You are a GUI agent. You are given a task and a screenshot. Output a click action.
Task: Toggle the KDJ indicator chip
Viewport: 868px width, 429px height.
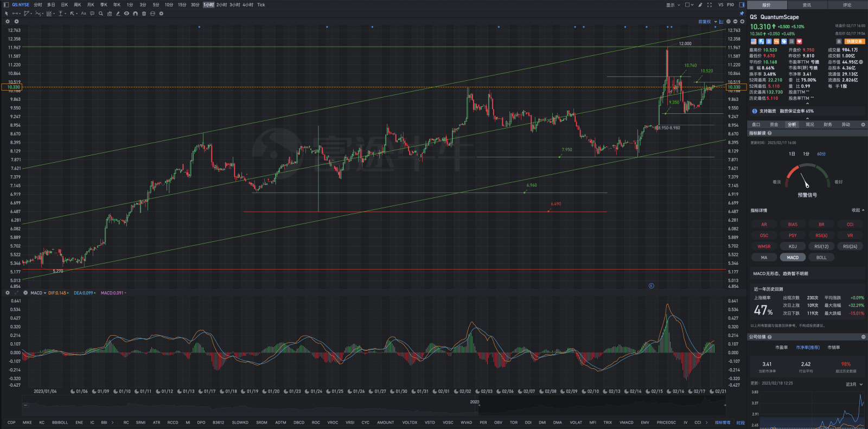[793, 246]
